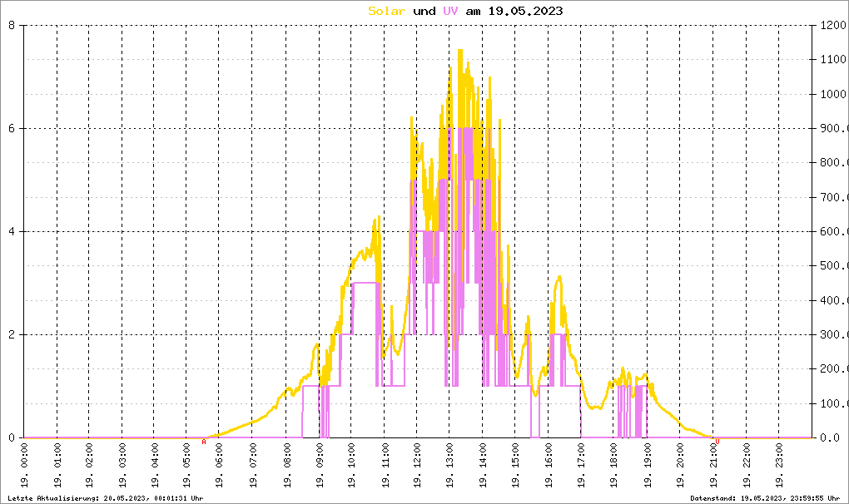Click the right axis value '1100'
This screenshot has width=849, height=504.
[833, 59]
